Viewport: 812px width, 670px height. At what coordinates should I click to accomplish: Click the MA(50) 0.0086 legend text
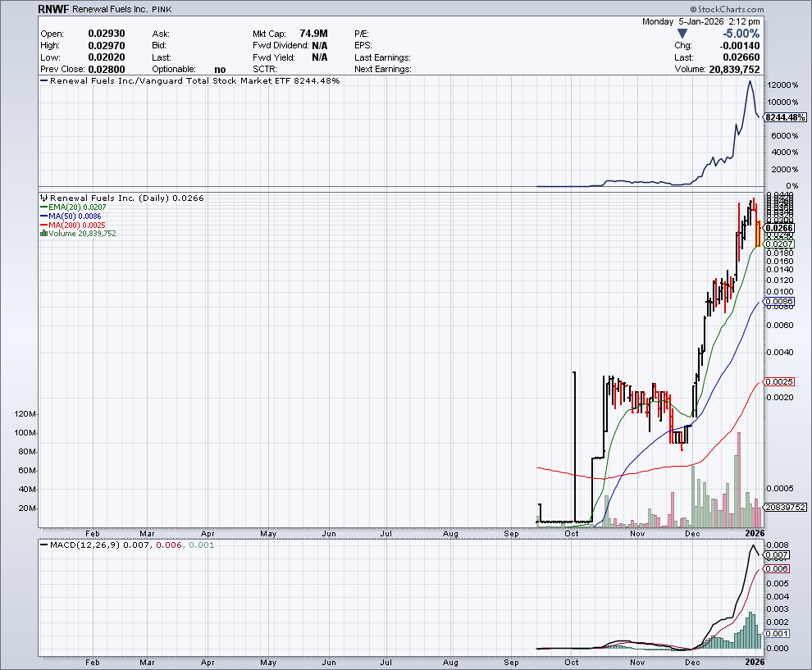coord(75,216)
